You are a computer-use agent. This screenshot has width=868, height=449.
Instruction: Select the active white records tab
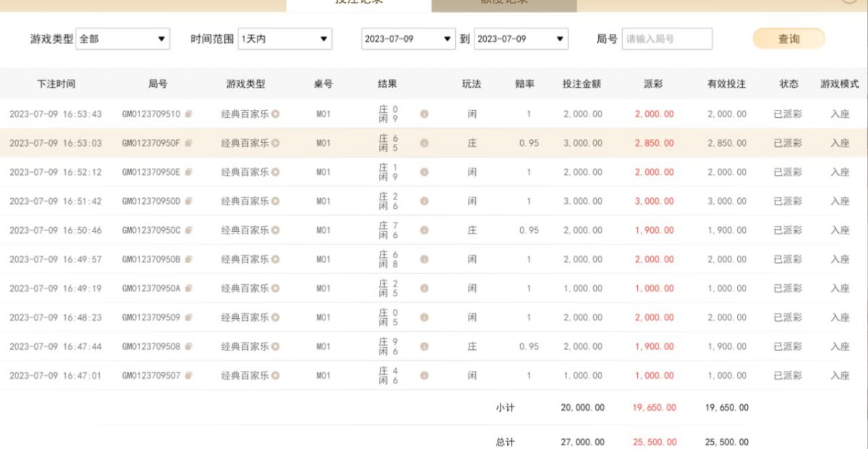359,4
